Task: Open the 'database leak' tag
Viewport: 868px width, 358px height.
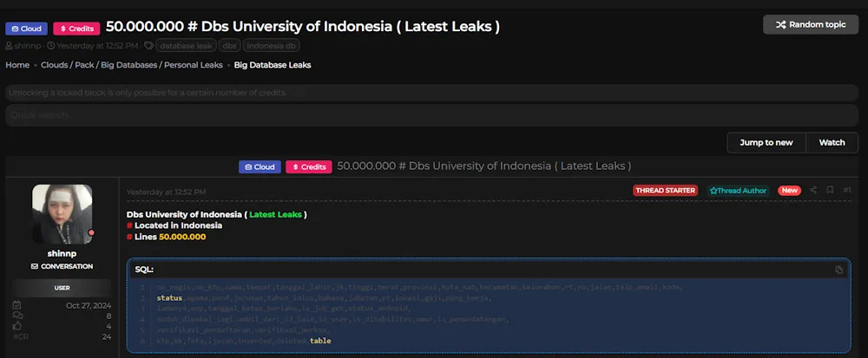Action: tap(186, 46)
